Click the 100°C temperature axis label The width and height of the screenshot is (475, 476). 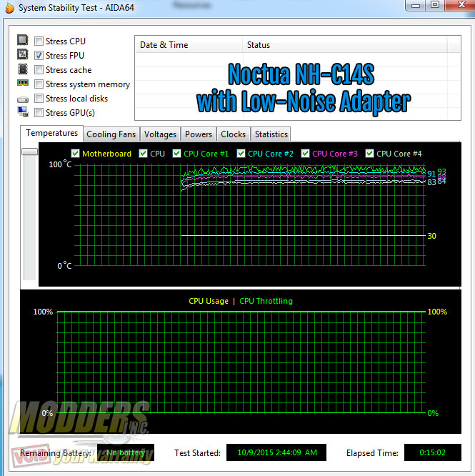[x=61, y=164]
